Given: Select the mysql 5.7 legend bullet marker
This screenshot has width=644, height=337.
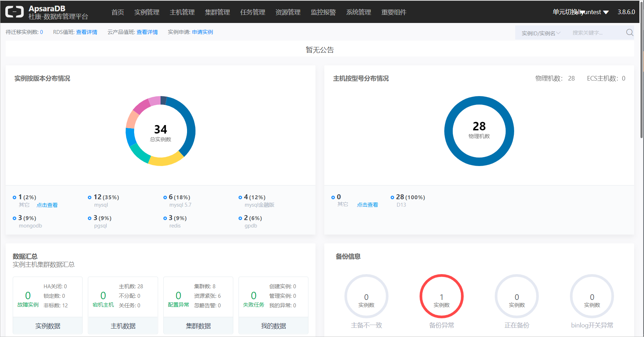Looking at the screenshot, I should pos(165,197).
